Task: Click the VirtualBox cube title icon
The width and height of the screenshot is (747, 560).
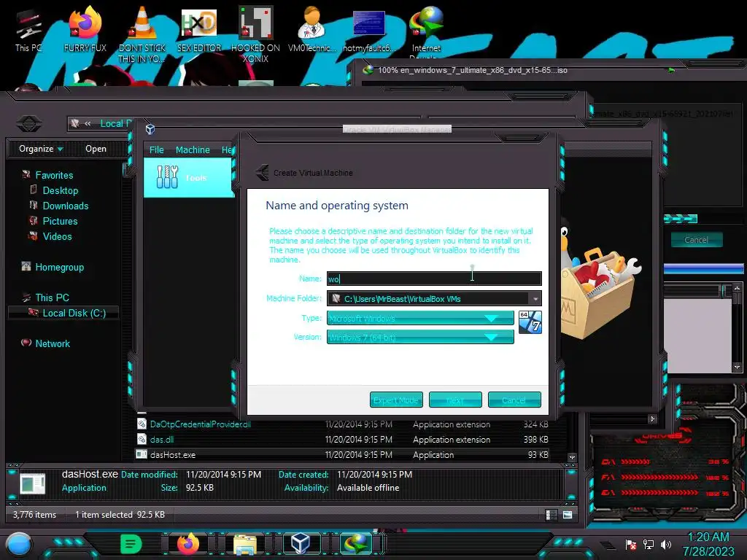Action: 150,129
